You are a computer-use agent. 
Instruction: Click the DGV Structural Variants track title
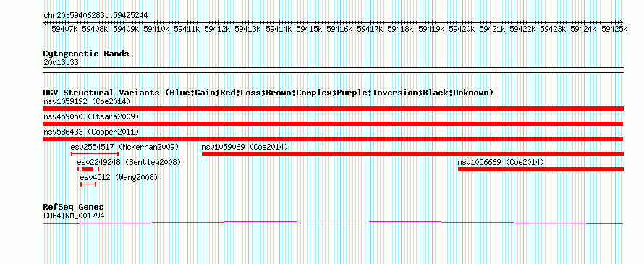268,93
